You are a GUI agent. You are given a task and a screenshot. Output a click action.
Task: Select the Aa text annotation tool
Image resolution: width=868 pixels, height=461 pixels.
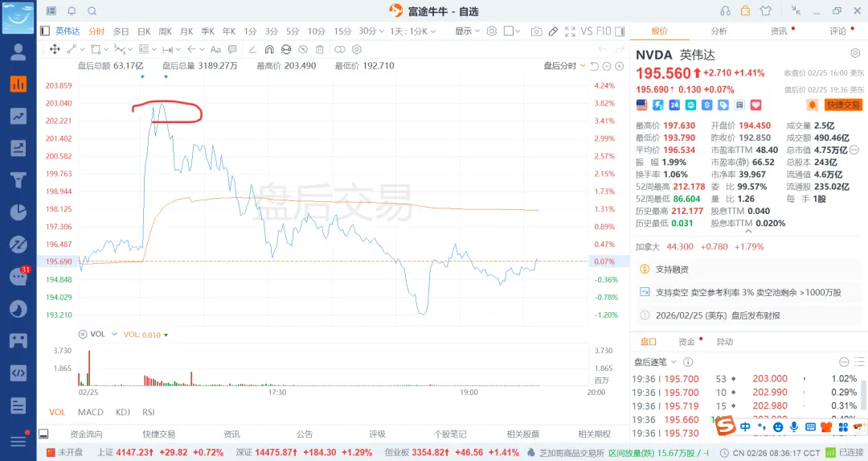pyautogui.click(x=215, y=49)
